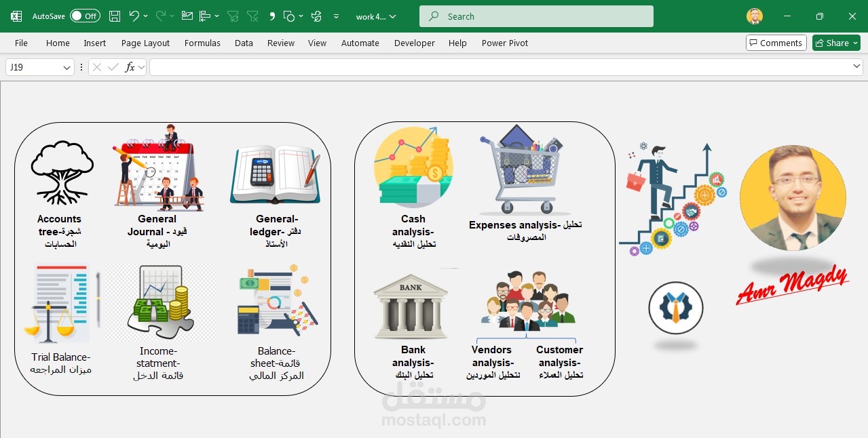Switch to the Data ribbon tab

coord(243,43)
